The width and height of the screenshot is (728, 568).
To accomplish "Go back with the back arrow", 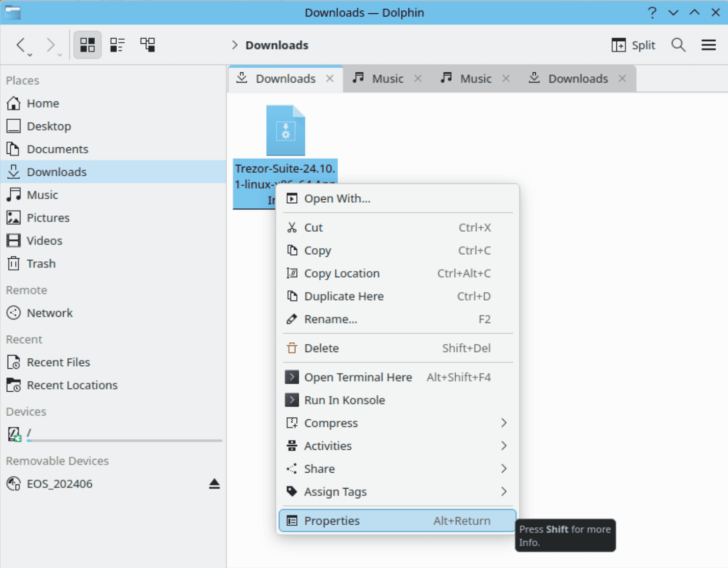I will pyautogui.click(x=20, y=45).
